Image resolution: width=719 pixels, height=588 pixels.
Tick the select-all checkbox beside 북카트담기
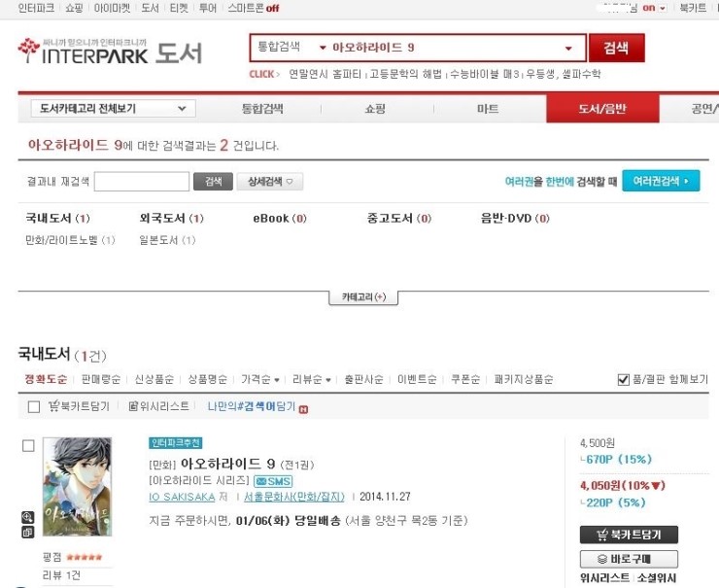click(34, 407)
